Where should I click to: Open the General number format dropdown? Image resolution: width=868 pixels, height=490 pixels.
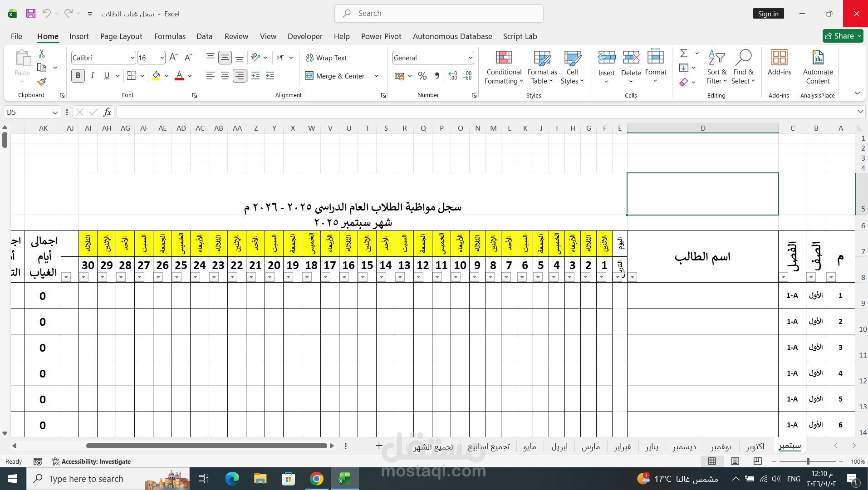(x=470, y=58)
